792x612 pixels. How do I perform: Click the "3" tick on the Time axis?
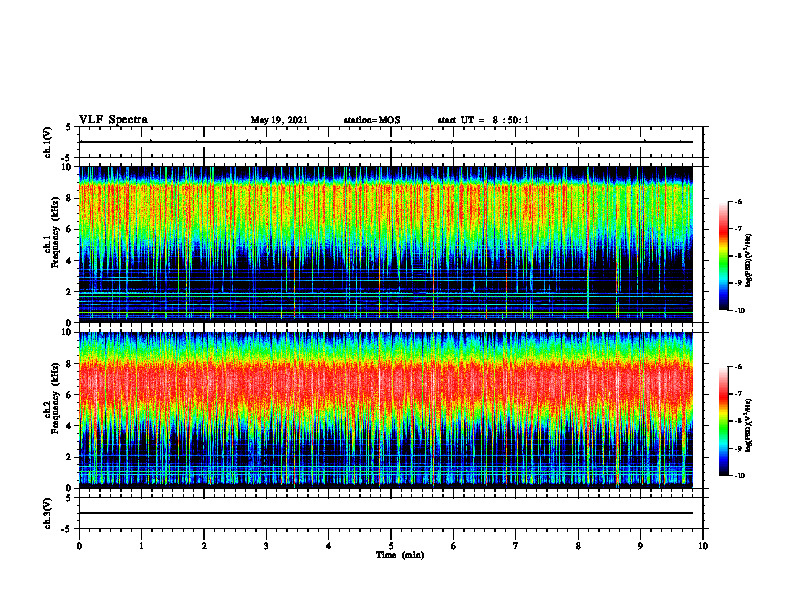[x=266, y=546]
